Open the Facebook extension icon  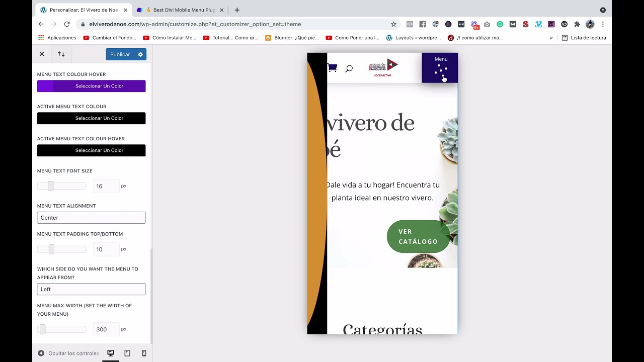(423, 24)
